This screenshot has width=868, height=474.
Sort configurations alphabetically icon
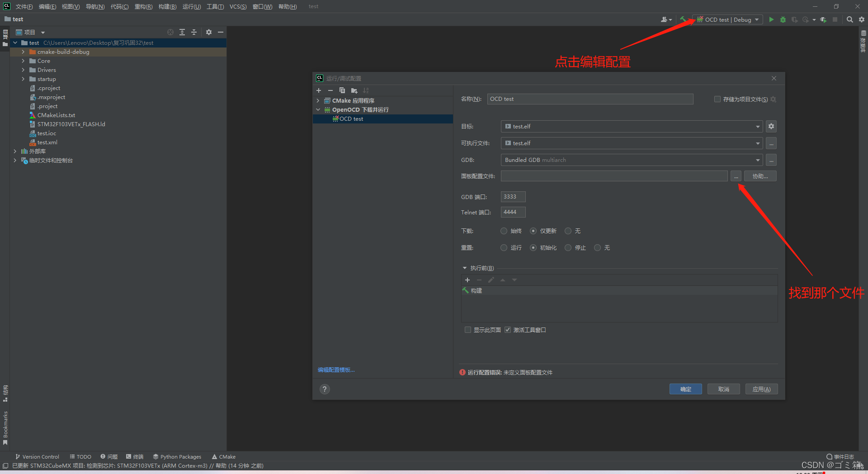[x=366, y=90]
